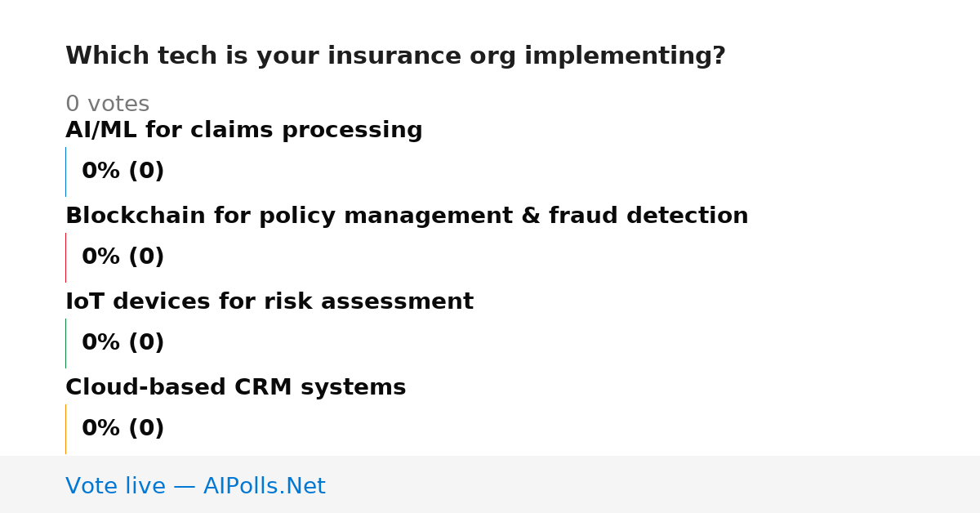Image resolution: width=980 pixels, height=513 pixels.
Task: Click the orange Cloud CRM result bar
Action: pos(65,429)
